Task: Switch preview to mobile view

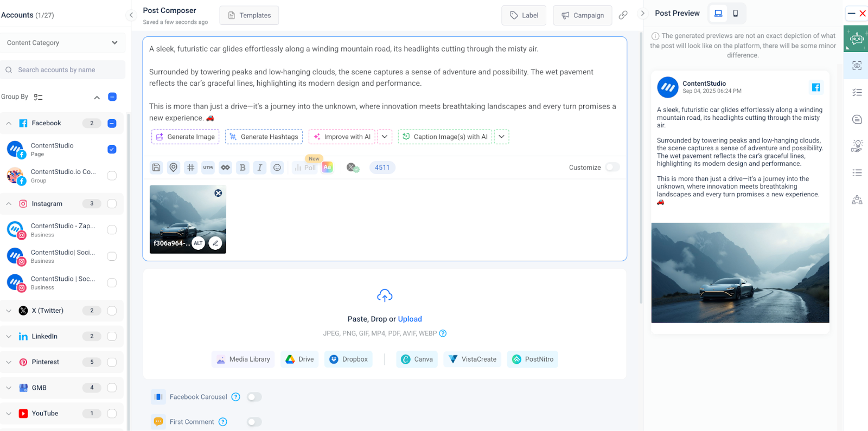Action: point(736,13)
